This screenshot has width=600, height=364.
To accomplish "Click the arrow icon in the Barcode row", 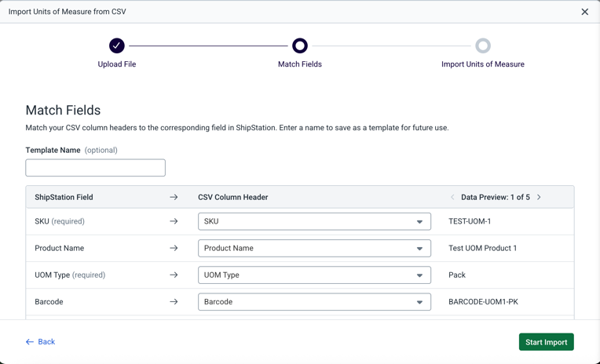I will 174,302.
